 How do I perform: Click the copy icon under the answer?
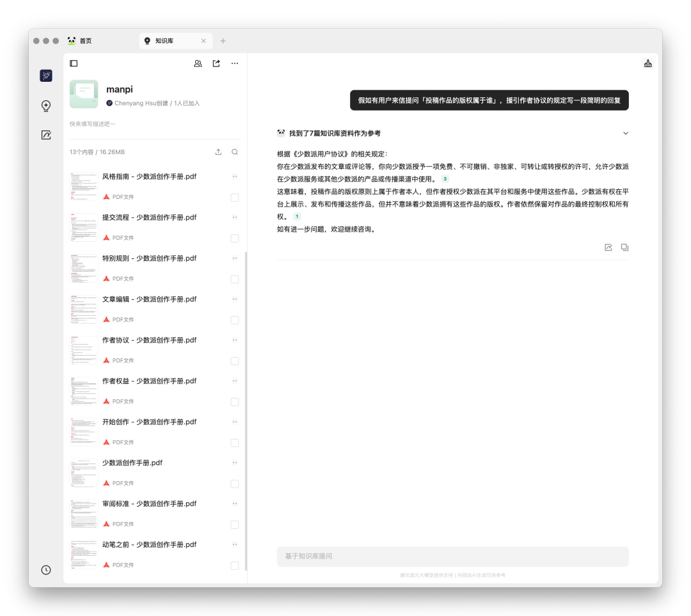[624, 247]
